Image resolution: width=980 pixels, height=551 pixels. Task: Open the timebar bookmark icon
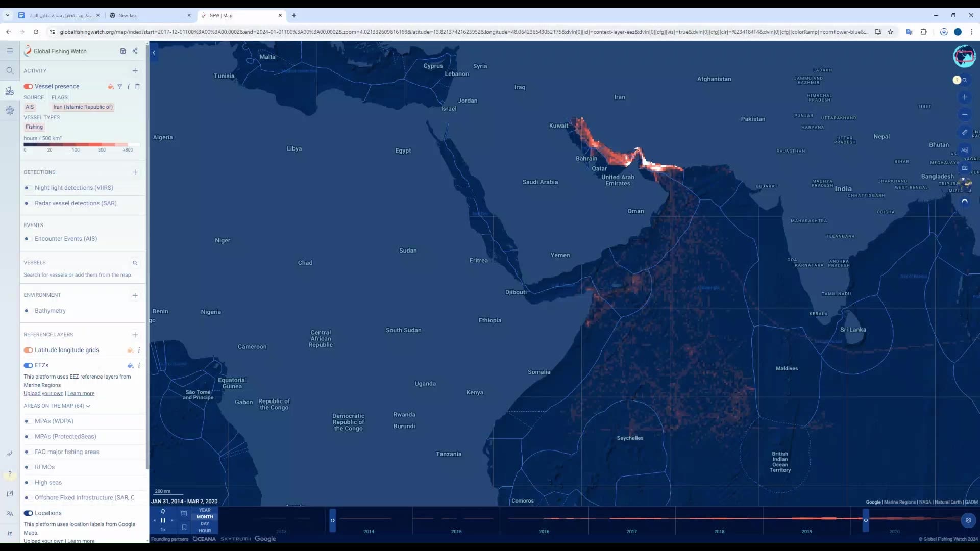click(184, 528)
